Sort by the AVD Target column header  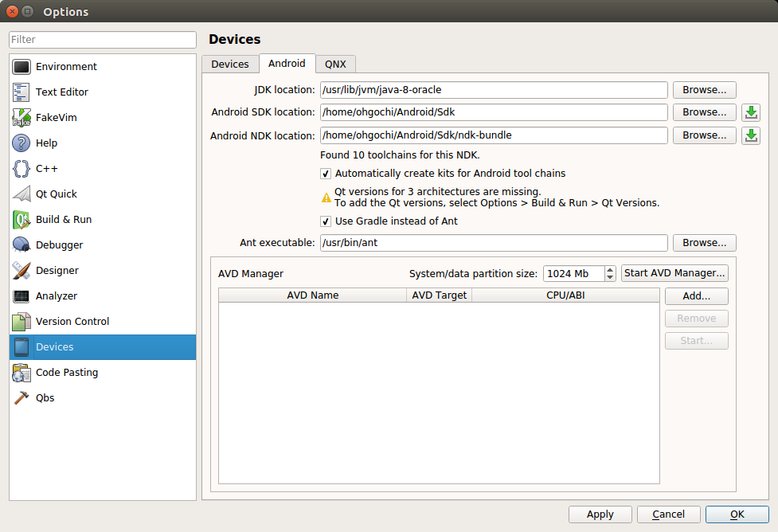(439, 295)
